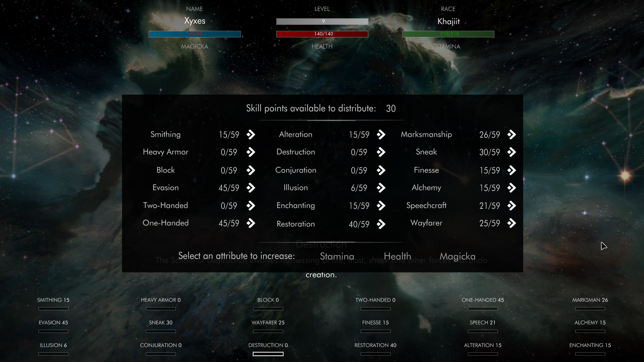Increase Speechcraft using its arrow icon
The width and height of the screenshot is (644, 362).
coord(512,206)
